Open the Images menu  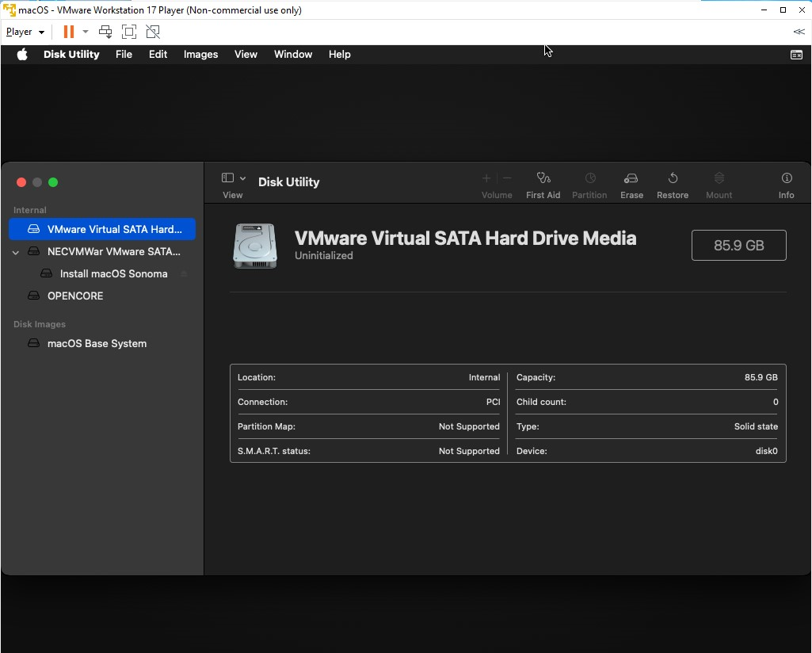coord(200,55)
